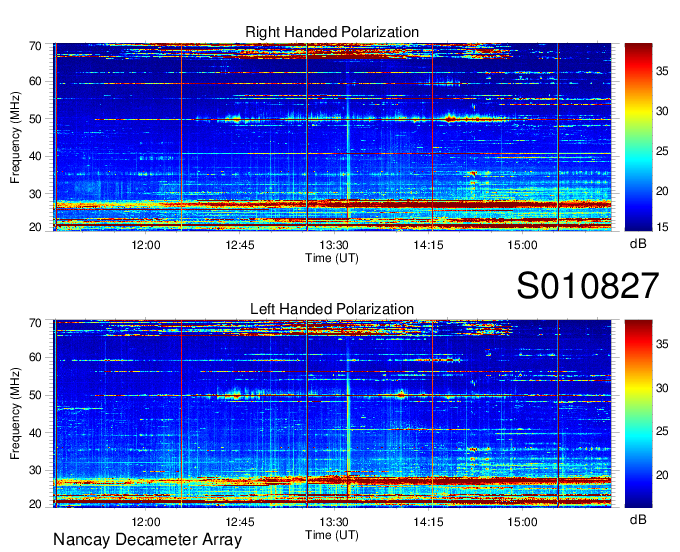This screenshot has width=680, height=552.
Task: Click the 30 frequency tick on lower plot
Action: [35, 470]
